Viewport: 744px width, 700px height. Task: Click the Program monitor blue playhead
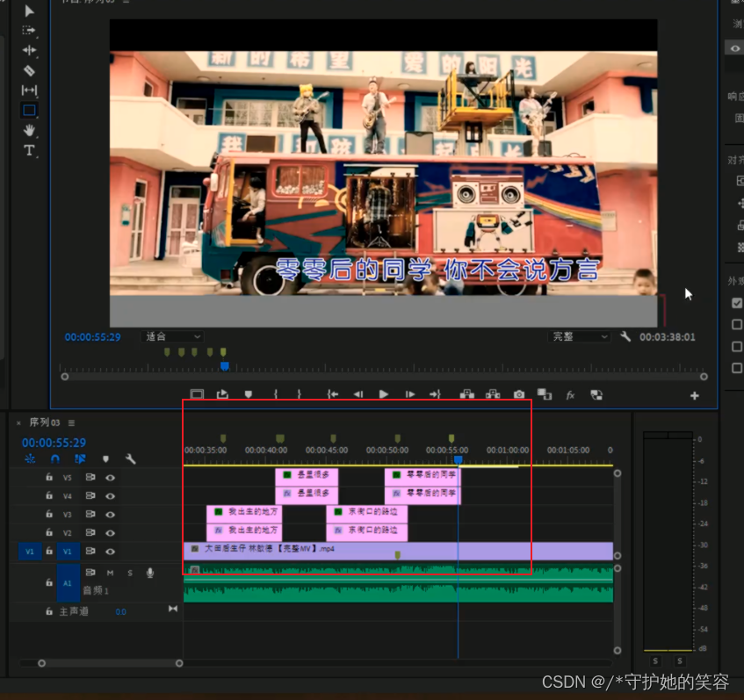[225, 366]
